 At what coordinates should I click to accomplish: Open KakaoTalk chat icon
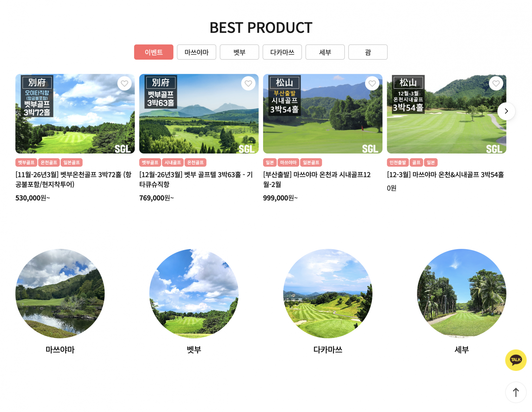pyautogui.click(x=516, y=360)
